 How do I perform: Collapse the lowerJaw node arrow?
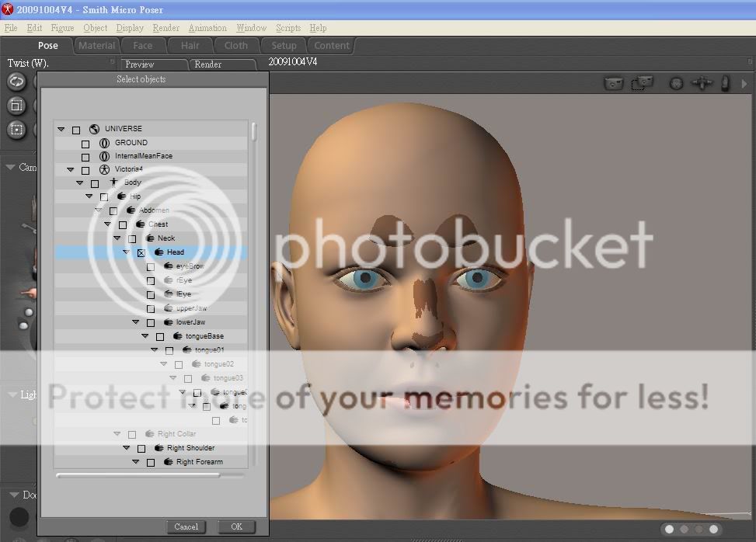pos(135,322)
